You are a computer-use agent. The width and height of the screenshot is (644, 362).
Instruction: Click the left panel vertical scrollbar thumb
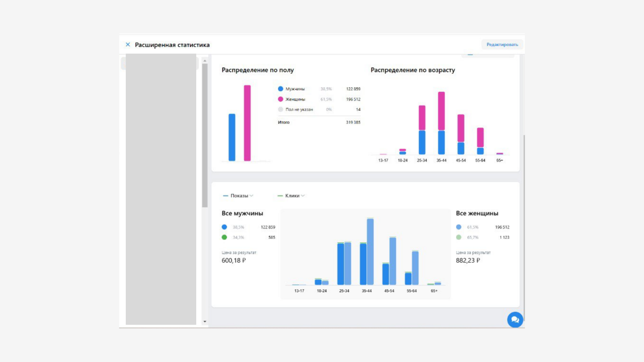point(205,136)
